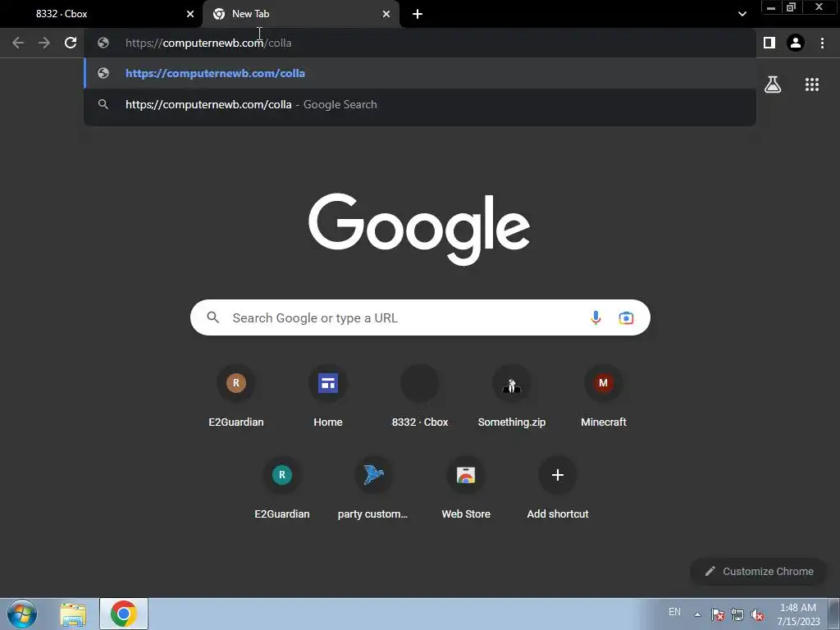Open the 8332 · Cbox shortcut tile
The height and width of the screenshot is (630, 840).
[420, 397]
